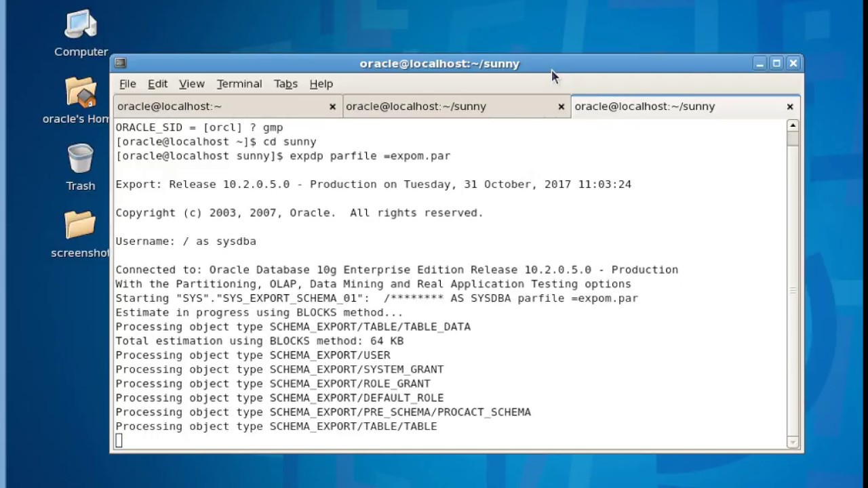Image resolution: width=868 pixels, height=488 pixels.
Task: Close the rightmost ~/sunny tab
Action: point(789,106)
